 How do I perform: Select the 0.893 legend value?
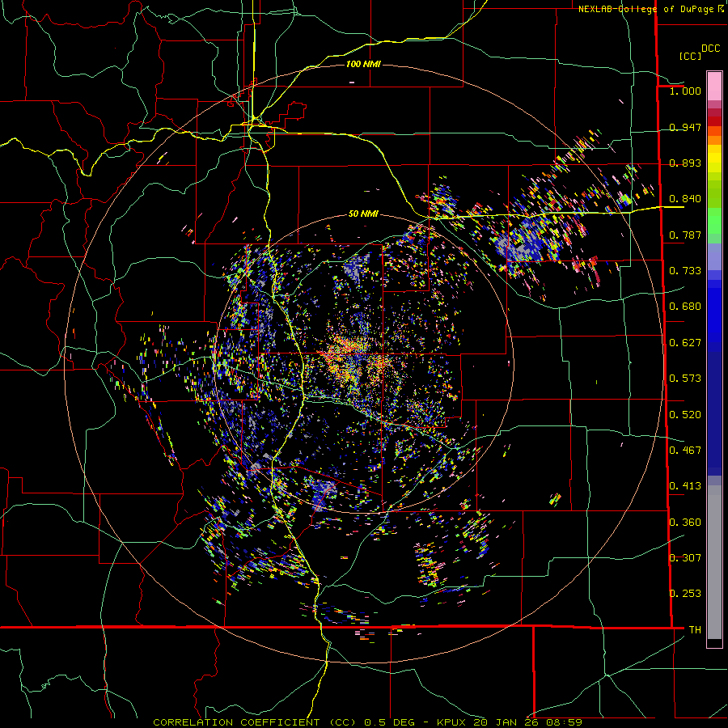tap(685, 163)
